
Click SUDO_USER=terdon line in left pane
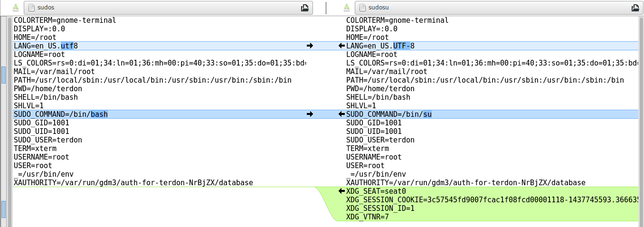pyautogui.click(x=48, y=140)
